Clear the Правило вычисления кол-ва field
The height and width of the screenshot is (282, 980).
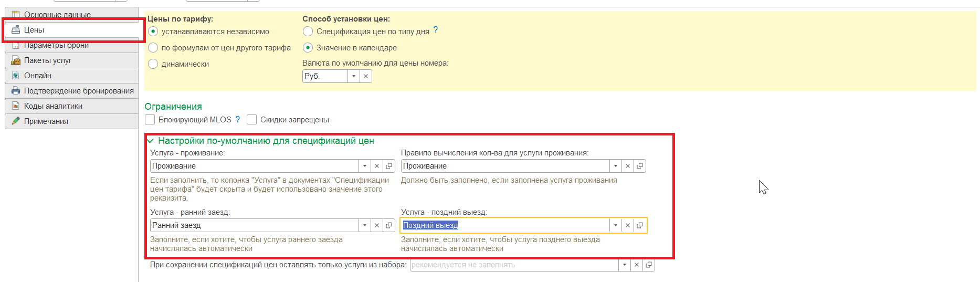point(628,166)
